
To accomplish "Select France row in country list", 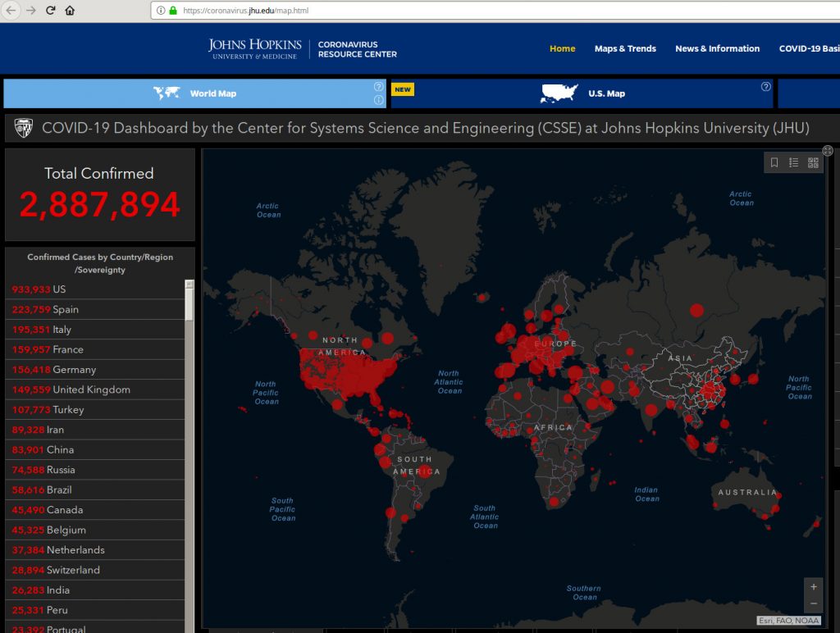I will [95, 349].
